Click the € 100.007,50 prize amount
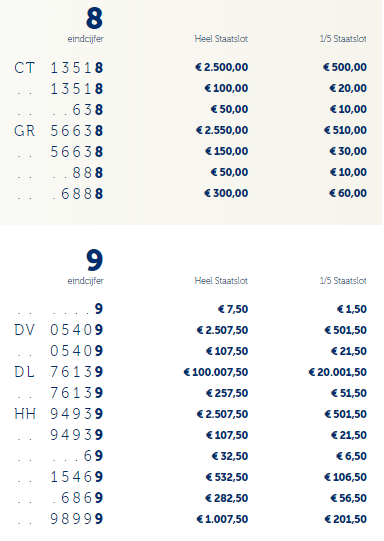This screenshot has height=541, width=384. click(216, 372)
